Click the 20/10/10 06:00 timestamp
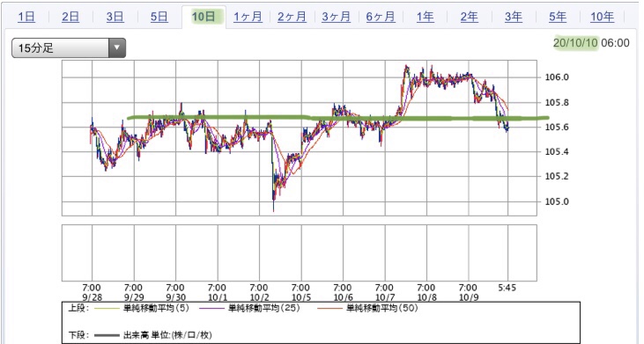 [591, 42]
